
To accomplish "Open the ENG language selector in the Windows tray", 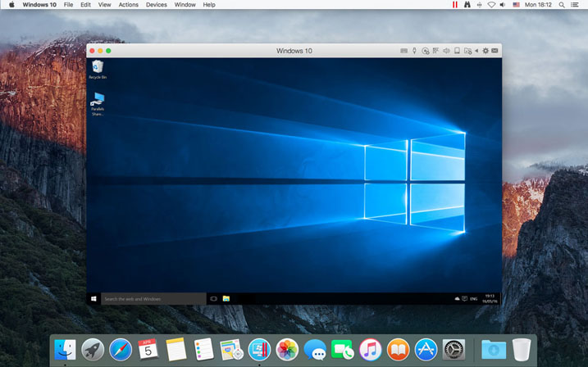I will click(474, 299).
